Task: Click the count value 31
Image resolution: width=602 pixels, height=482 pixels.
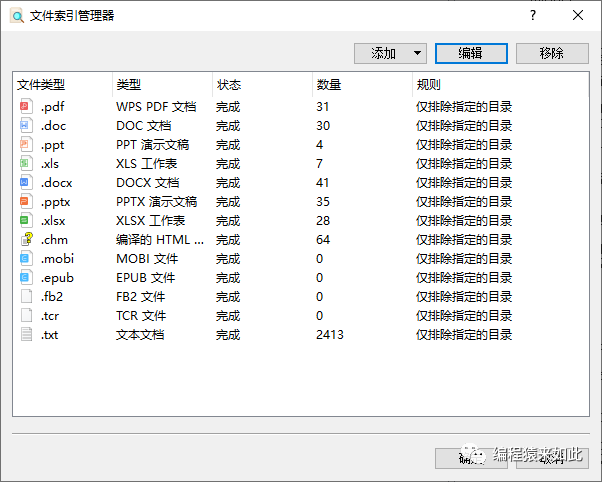Action: tap(322, 106)
